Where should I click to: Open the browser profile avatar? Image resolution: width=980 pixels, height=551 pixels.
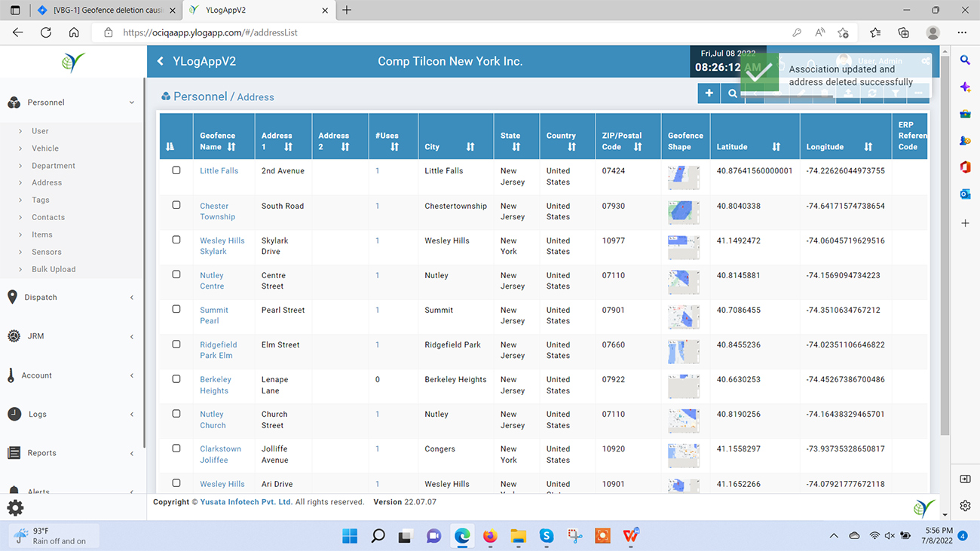pos(933,32)
